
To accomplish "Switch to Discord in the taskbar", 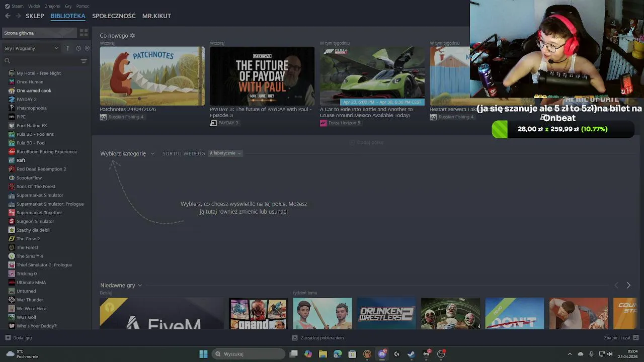I will click(x=382, y=354).
